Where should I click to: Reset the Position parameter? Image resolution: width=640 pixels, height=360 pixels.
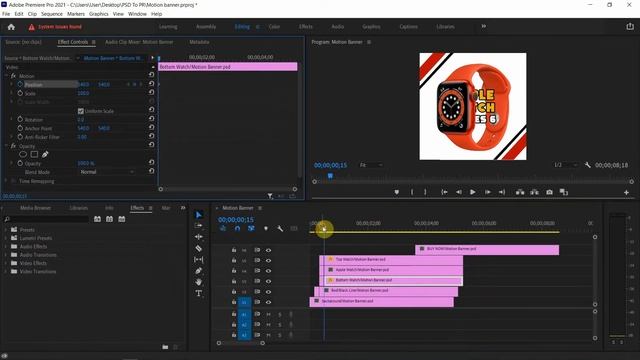pyautogui.click(x=151, y=84)
